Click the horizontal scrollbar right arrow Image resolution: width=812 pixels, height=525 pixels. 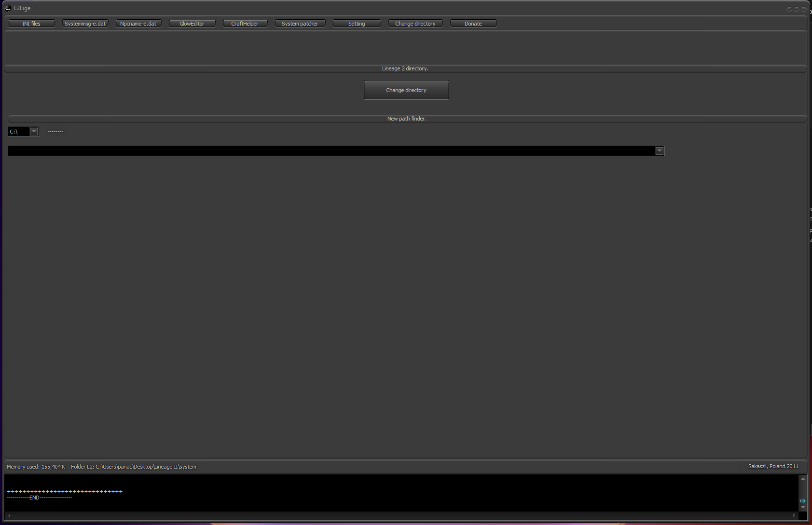pos(794,515)
